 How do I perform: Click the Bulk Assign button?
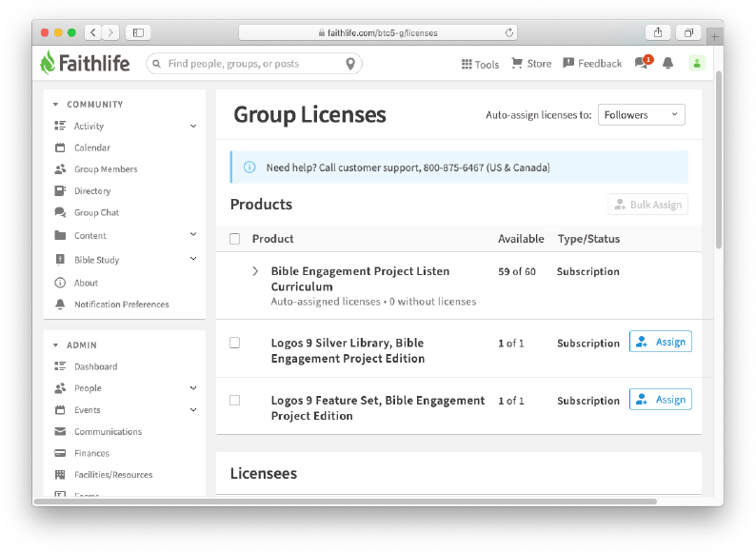click(x=648, y=205)
